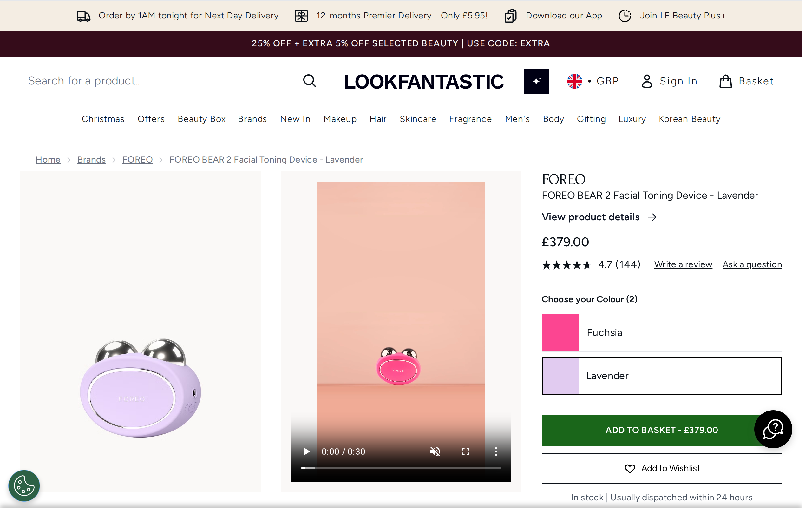This screenshot has width=812, height=508.
Task: Click the GBP currency label
Action: click(x=607, y=81)
